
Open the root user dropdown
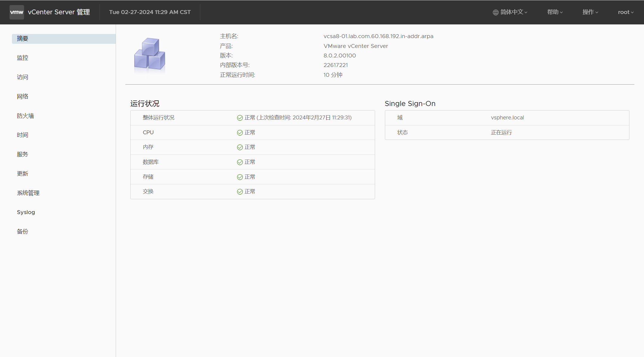[x=626, y=12]
